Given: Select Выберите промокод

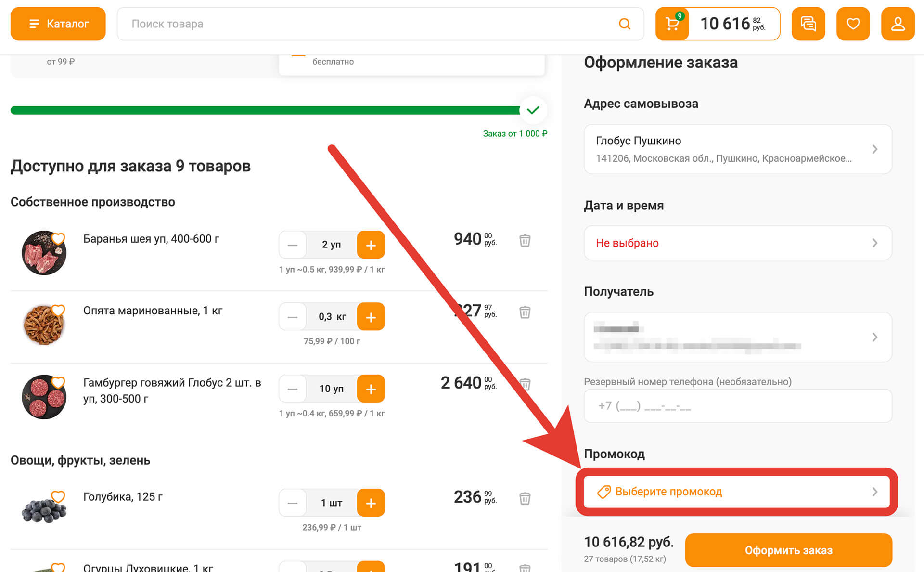Looking at the screenshot, I should coord(668,492).
